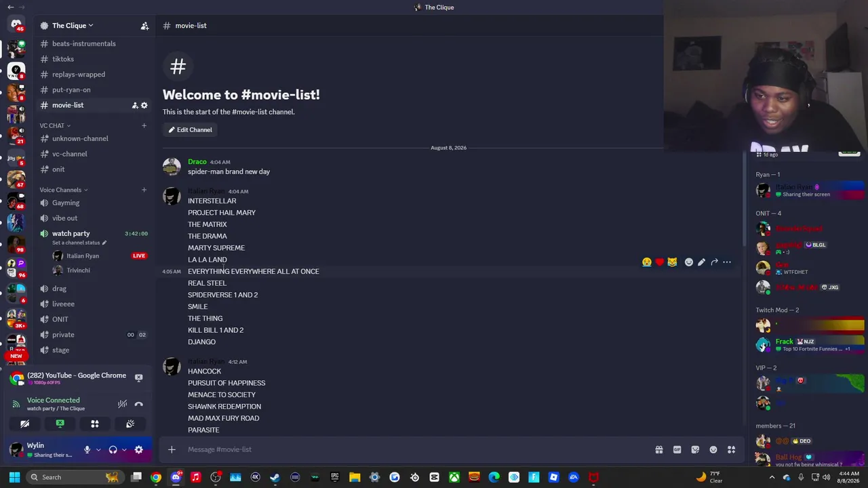The height and width of the screenshot is (488, 868).
Task: Open the Activities launcher button
Action: [x=95, y=424]
